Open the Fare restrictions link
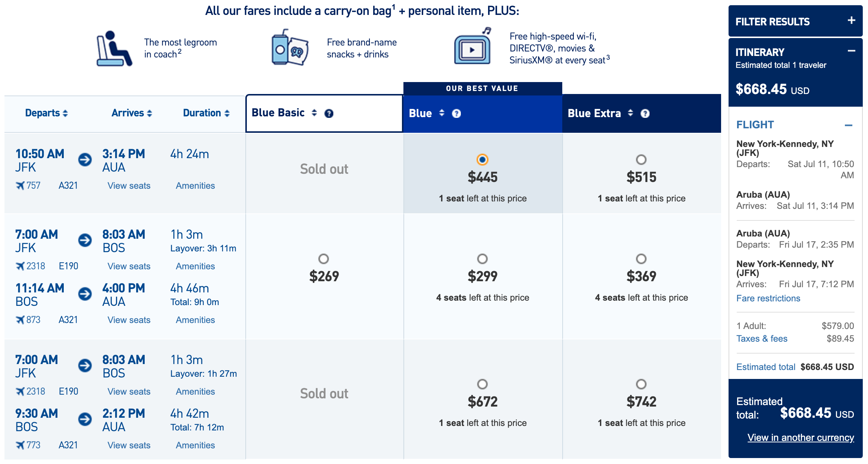Screen dimensions: 868x464 point(768,298)
